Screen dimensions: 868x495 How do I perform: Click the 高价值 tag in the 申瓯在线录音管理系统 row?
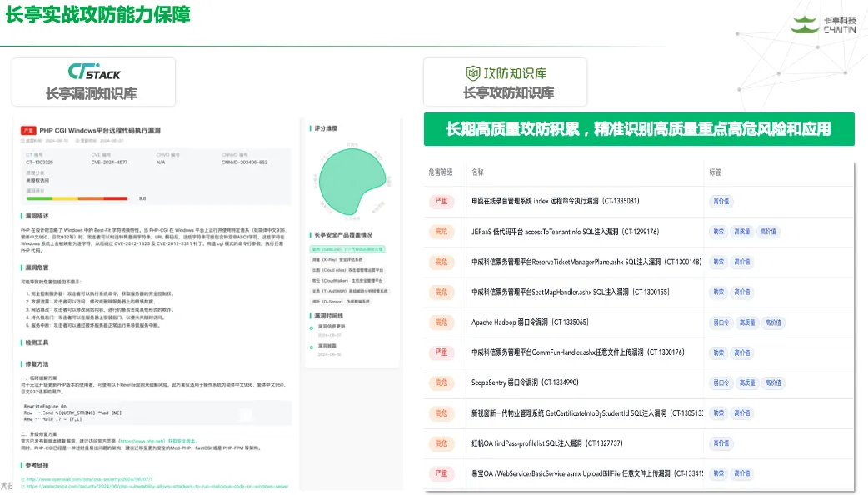click(721, 201)
